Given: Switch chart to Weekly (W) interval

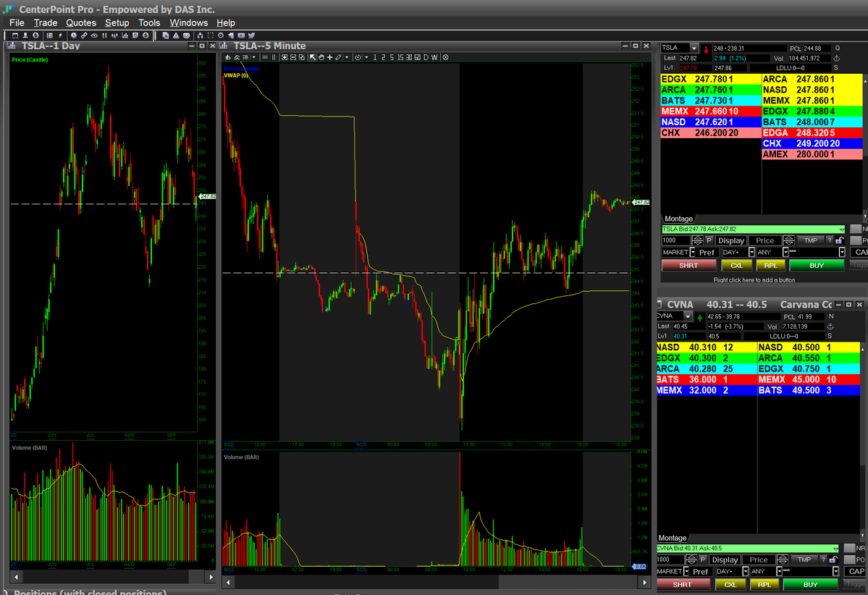Looking at the screenshot, I should pos(434,57).
